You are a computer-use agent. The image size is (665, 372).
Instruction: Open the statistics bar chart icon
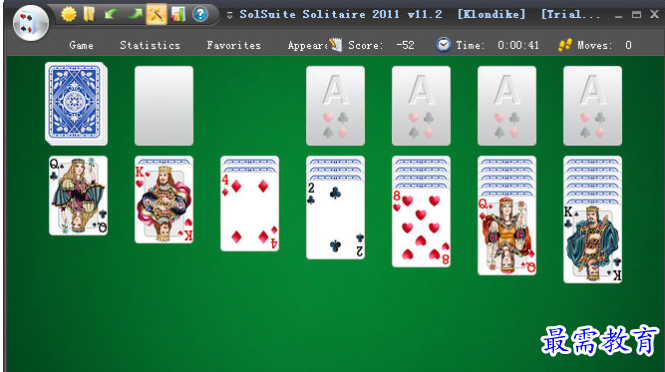click(178, 14)
